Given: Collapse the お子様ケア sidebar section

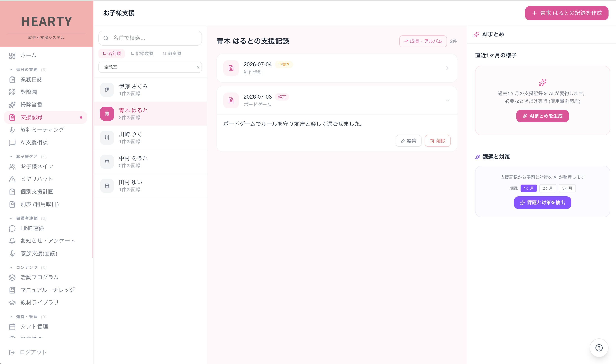Looking at the screenshot, I should 28,156.
